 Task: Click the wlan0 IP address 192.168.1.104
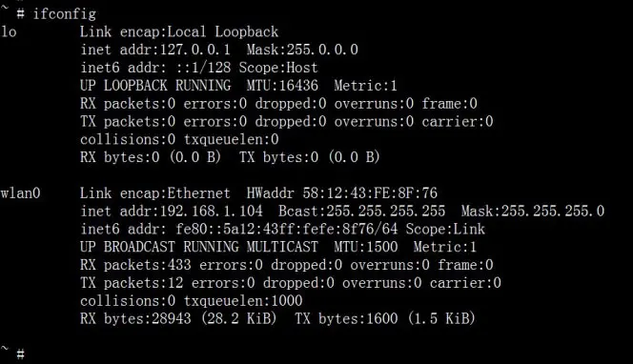(x=211, y=211)
